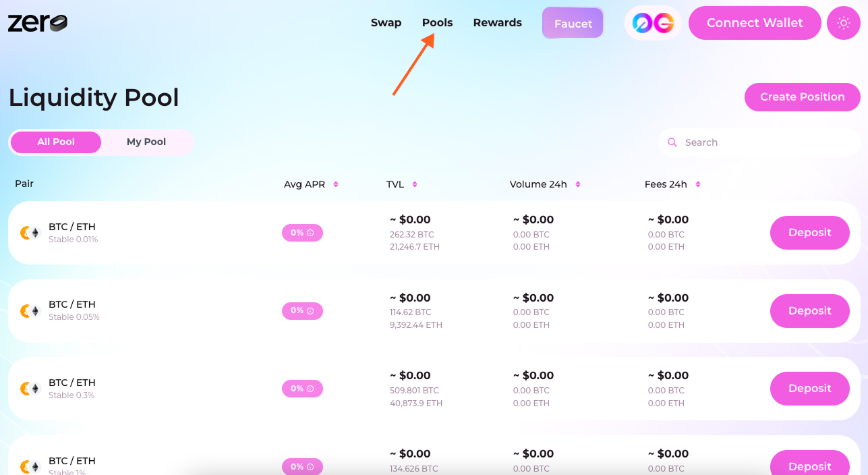The width and height of the screenshot is (868, 475).
Task: Open Create Position
Action: 802,96
